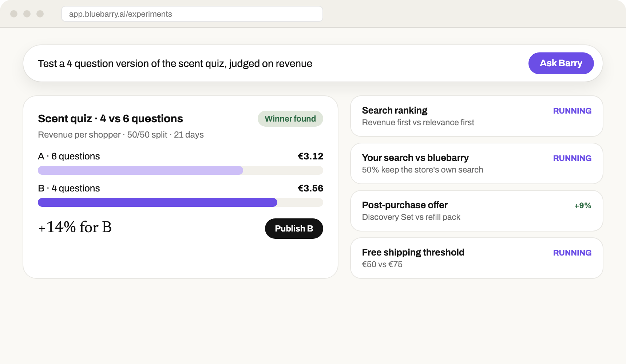Click 'Discovery Set vs refill pack' subtitle
Viewport: 626px width, 364px height.
(411, 217)
